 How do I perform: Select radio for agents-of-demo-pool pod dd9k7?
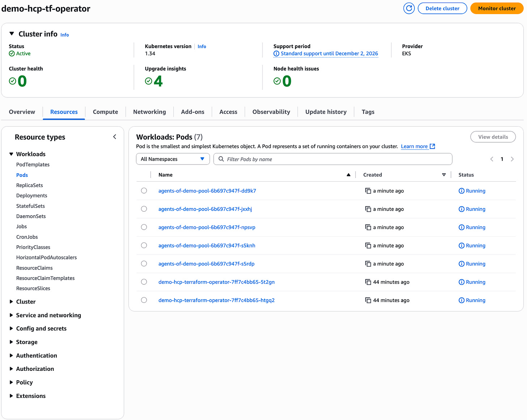pyautogui.click(x=144, y=191)
